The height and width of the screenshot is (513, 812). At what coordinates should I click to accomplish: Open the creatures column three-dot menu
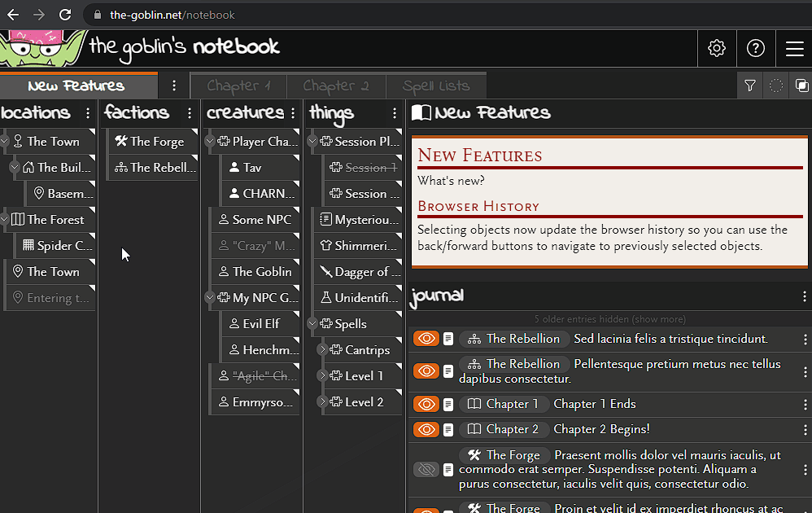293,113
